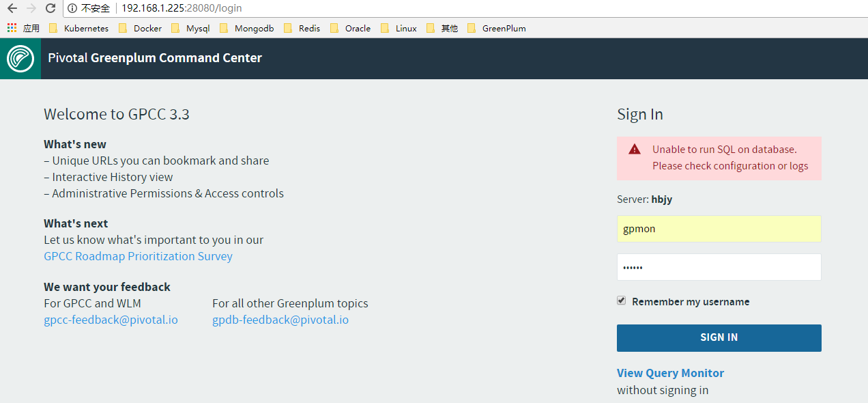This screenshot has height=403, width=868.
Task: Click the site info icon before the URL
Action: point(72,8)
